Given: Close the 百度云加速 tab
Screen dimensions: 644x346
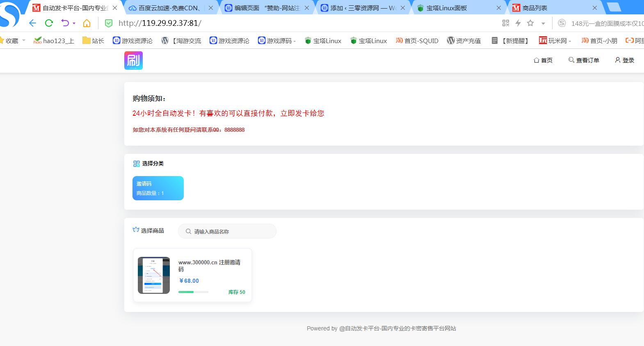Looking at the screenshot, I should (x=211, y=8).
